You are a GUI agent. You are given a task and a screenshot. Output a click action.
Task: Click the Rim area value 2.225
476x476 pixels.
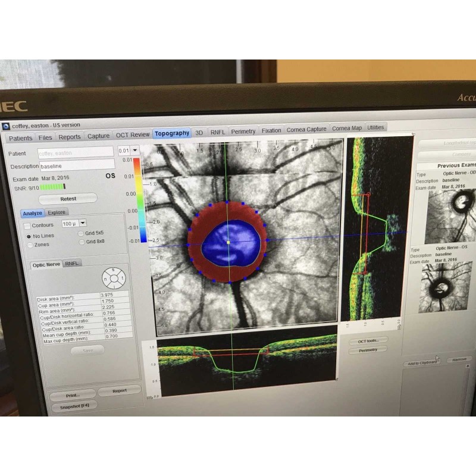pos(117,307)
